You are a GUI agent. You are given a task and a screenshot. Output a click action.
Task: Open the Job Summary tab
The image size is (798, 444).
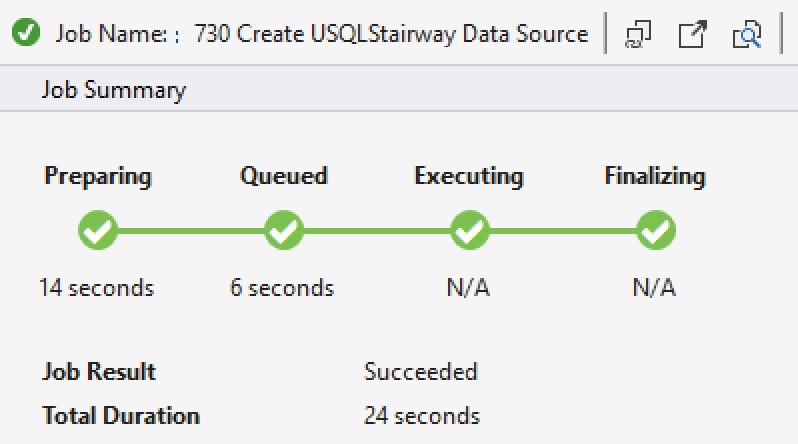(x=113, y=90)
